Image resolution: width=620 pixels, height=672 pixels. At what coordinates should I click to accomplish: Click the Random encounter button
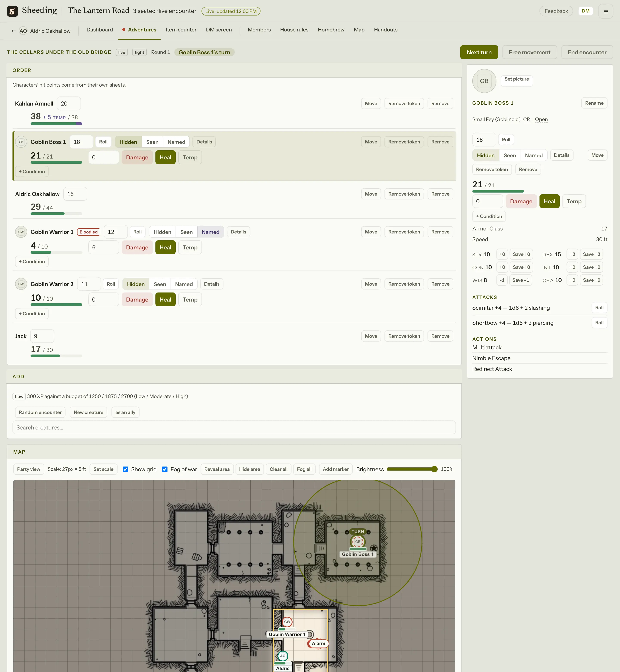click(x=40, y=412)
